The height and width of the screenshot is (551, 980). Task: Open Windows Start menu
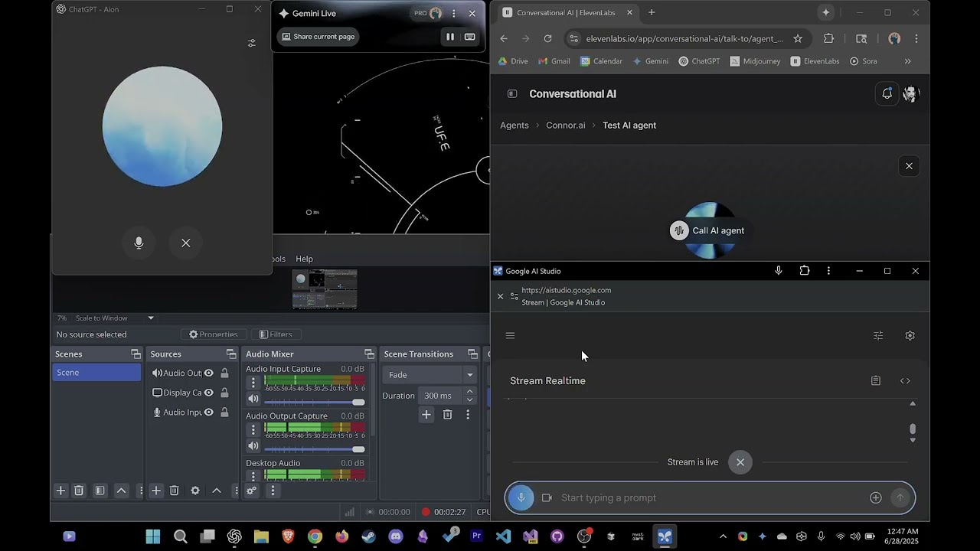click(x=153, y=536)
